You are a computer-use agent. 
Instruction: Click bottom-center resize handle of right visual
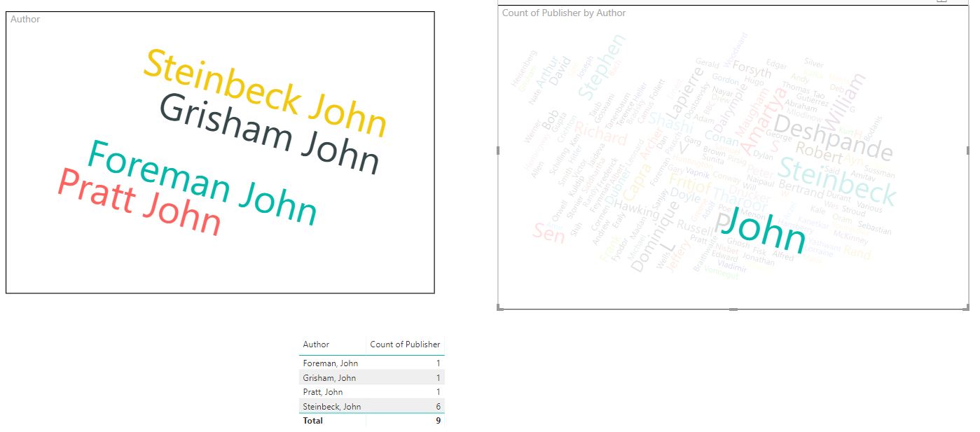(x=733, y=309)
